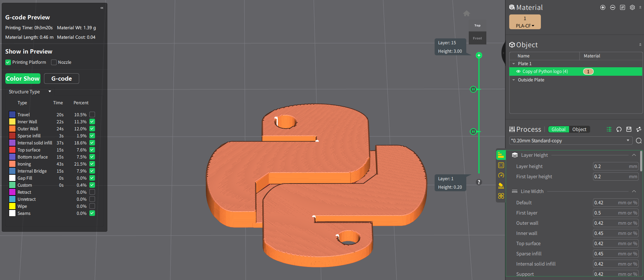Open the Strength settings side tab icon
The width and height of the screenshot is (644, 280).
(x=501, y=165)
